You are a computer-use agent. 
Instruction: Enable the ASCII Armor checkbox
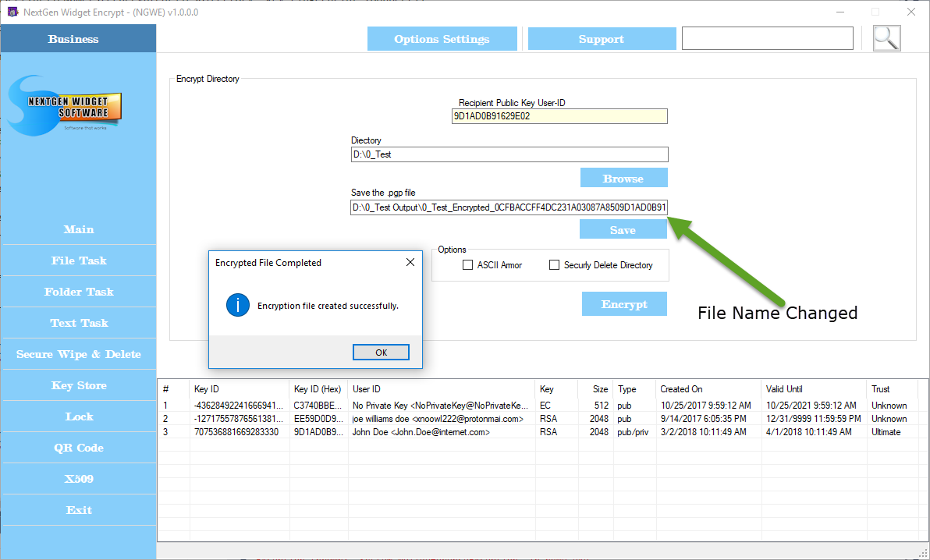pos(467,265)
